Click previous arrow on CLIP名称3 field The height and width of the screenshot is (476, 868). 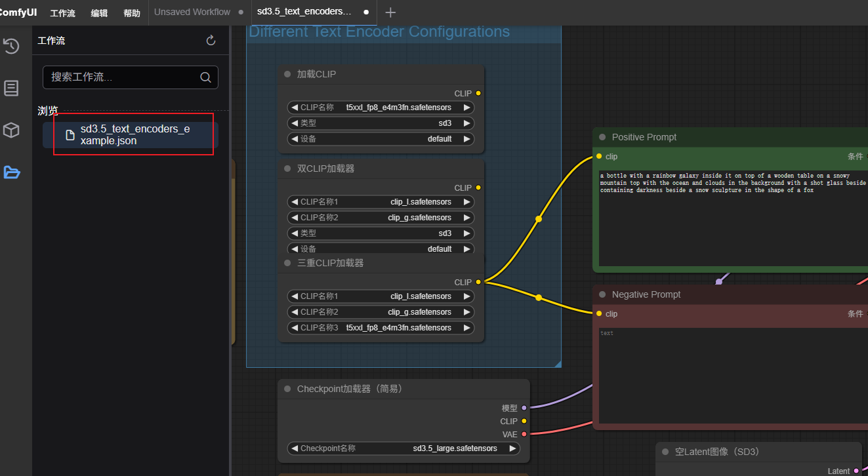pyautogui.click(x=295, y=328)
